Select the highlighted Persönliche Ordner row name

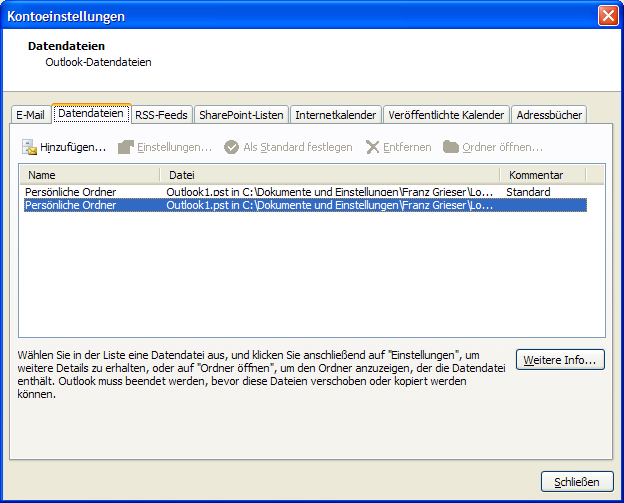pos(70,205)
